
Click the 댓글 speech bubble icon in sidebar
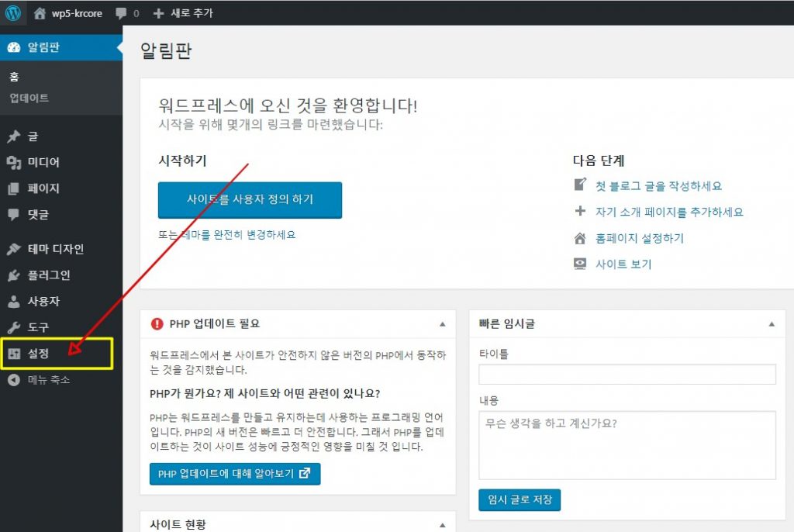14,214
